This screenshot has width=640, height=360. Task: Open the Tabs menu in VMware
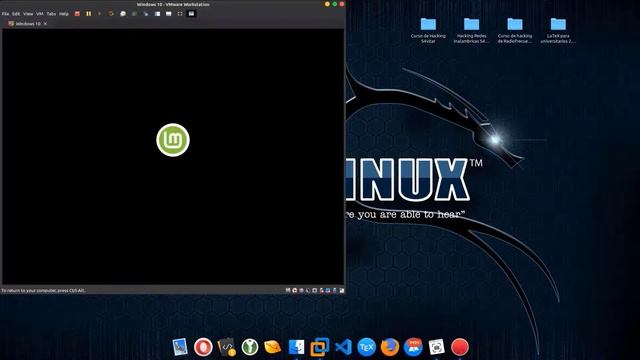tap(51, 14)
